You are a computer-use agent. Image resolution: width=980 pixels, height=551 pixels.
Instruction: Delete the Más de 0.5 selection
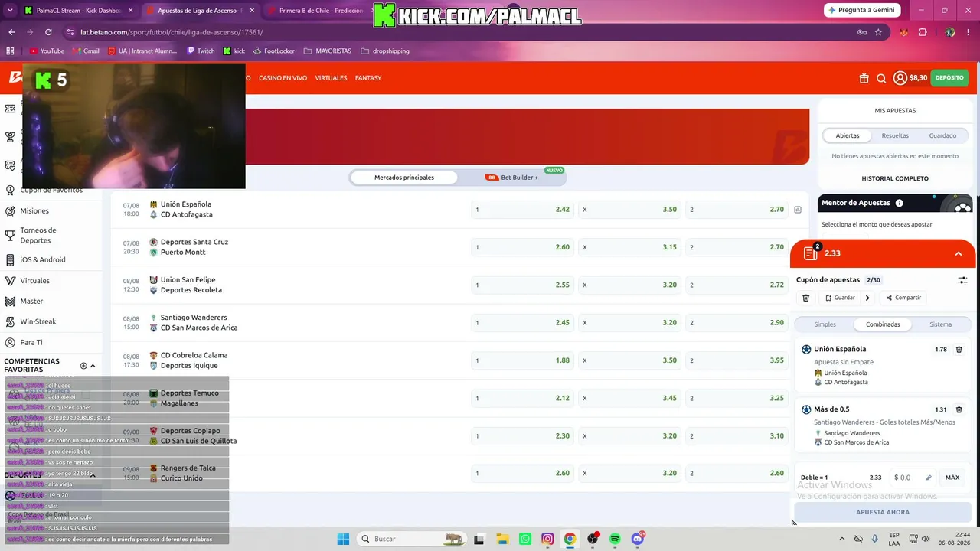(959, 409)
